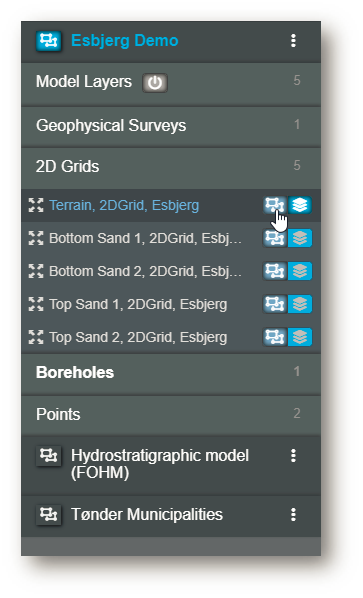Expand the Geophysical Surveys section
Image resolution: width=363 pixels, height=598 pixels.
pyautogui.click(x=171, y=126)
